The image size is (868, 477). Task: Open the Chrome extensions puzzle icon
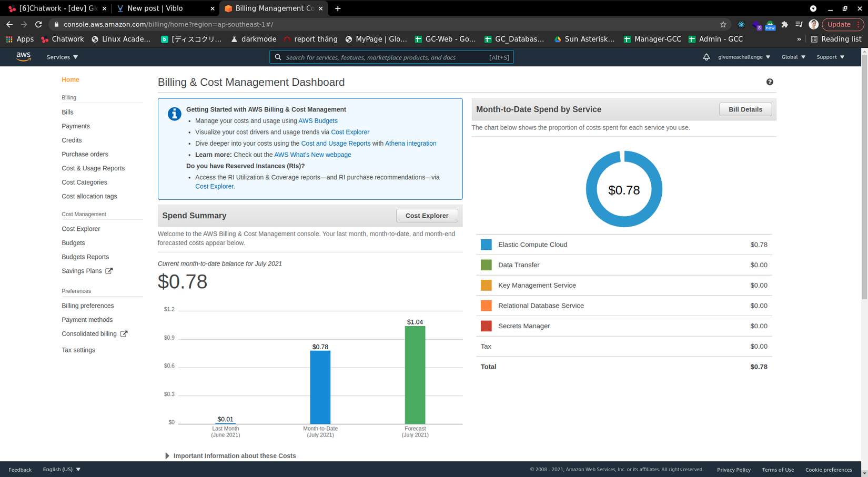[785, 24]
